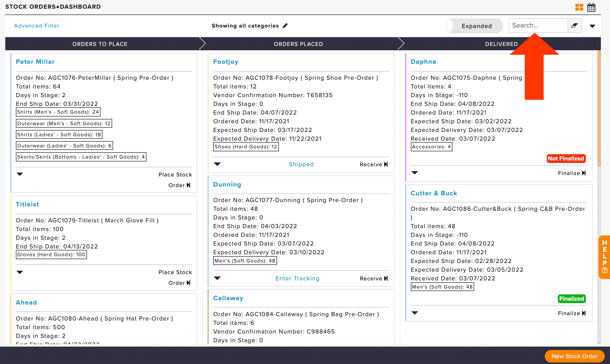Click the Outerwear (Ladies' - Soft Goods): 6 tag
The height and width of the screenshot is (364, 610).
click(x=64, y=146)
